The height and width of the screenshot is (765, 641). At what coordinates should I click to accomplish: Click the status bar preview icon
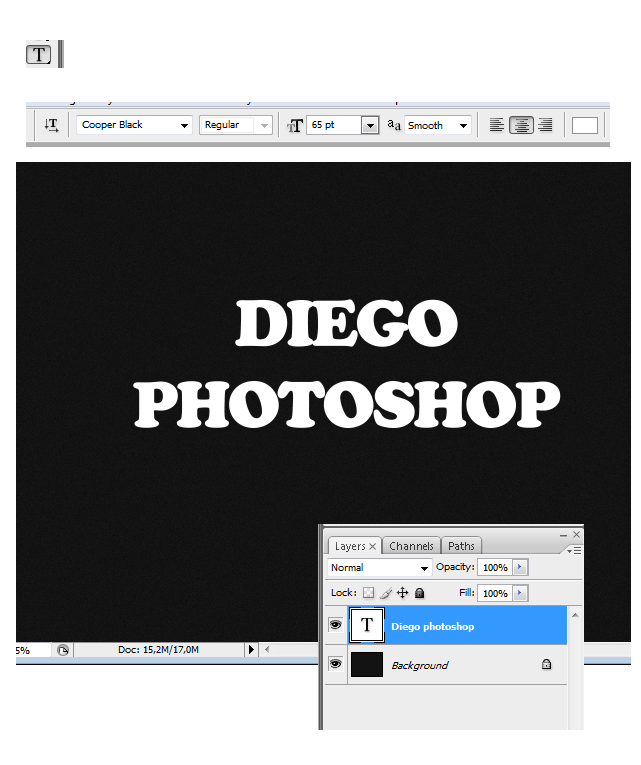pos(63,650)
